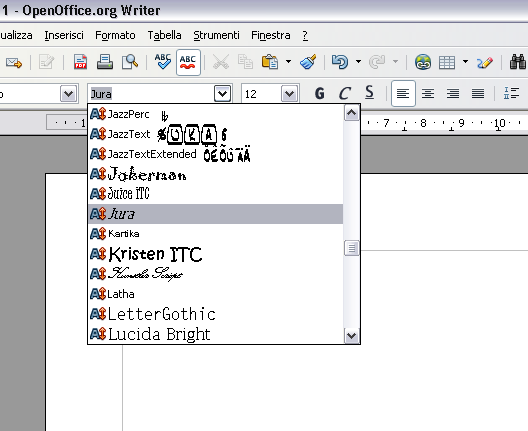
Task: Open the Formato menu
Action: [115, 35]
